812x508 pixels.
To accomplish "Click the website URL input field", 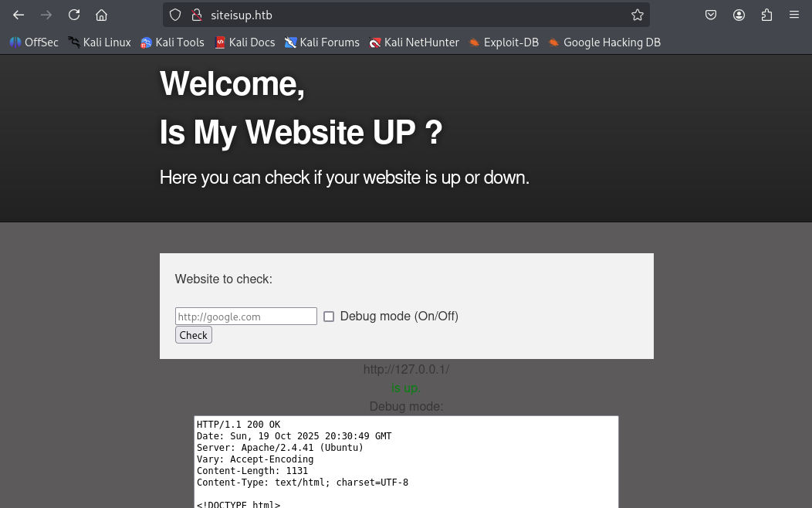I will (x=245, y=317).
